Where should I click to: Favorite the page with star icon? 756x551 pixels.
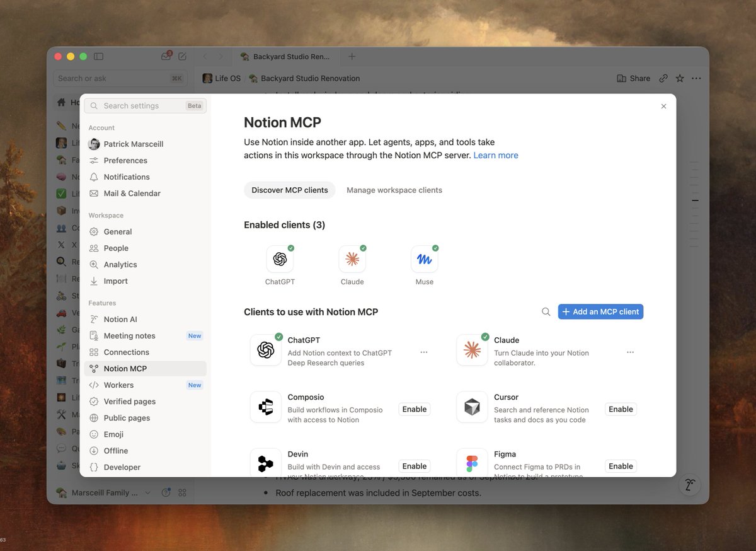click(x=680, y=78)
